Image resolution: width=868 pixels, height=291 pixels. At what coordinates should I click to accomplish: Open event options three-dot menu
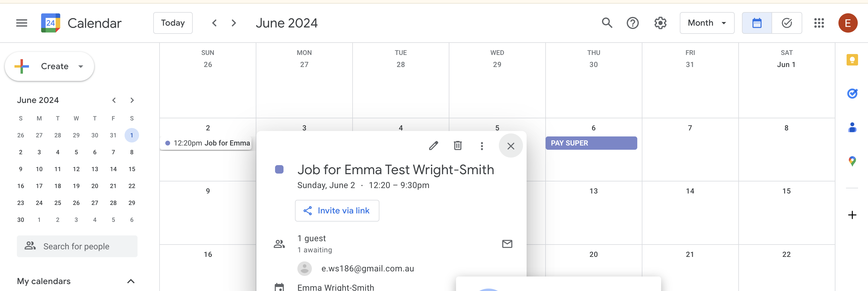482,146
